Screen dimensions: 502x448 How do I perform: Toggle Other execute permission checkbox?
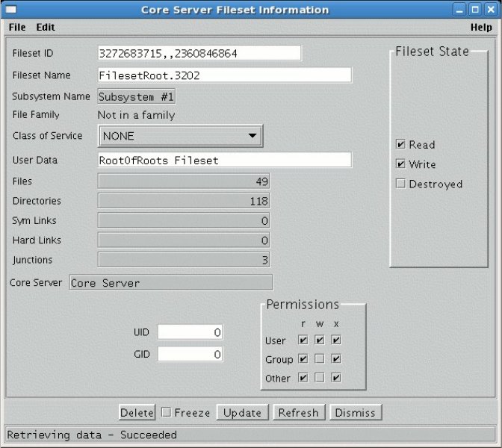336,378
